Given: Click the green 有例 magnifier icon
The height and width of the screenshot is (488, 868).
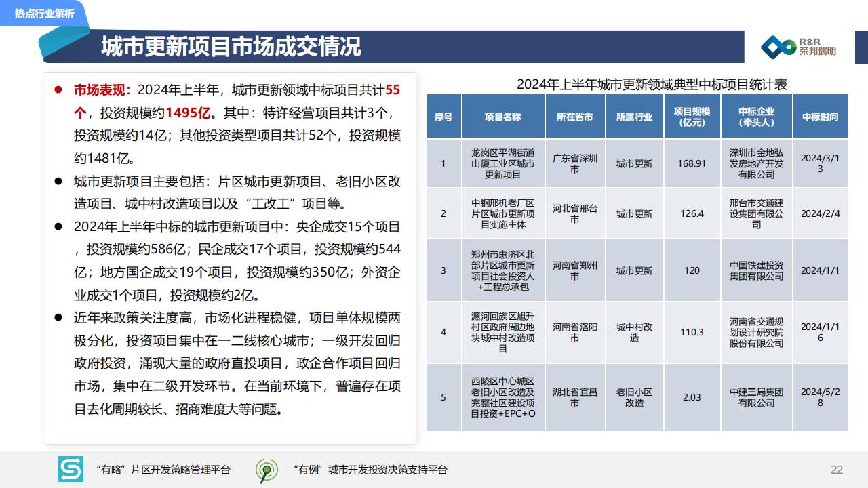Looking at the screenshot, I should click(x=267, y=470).
